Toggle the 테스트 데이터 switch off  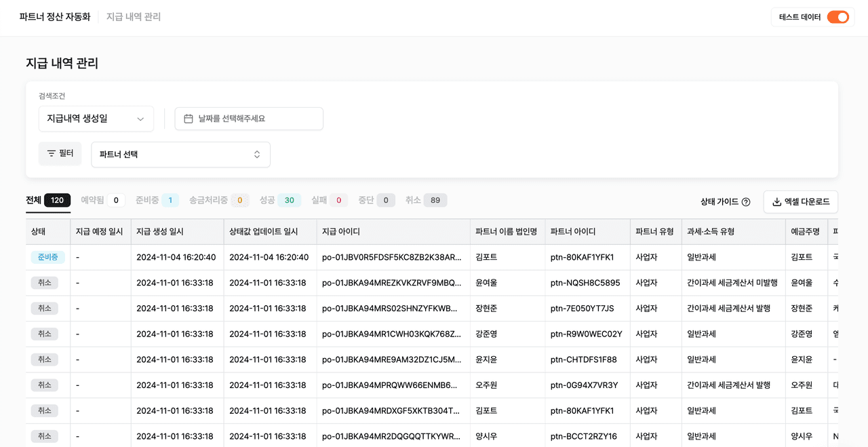tap(837, 17)
